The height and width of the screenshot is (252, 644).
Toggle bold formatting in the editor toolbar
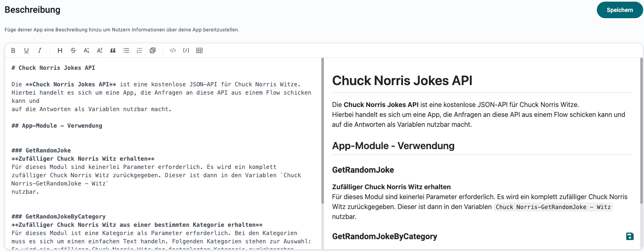tap(13, 50)
